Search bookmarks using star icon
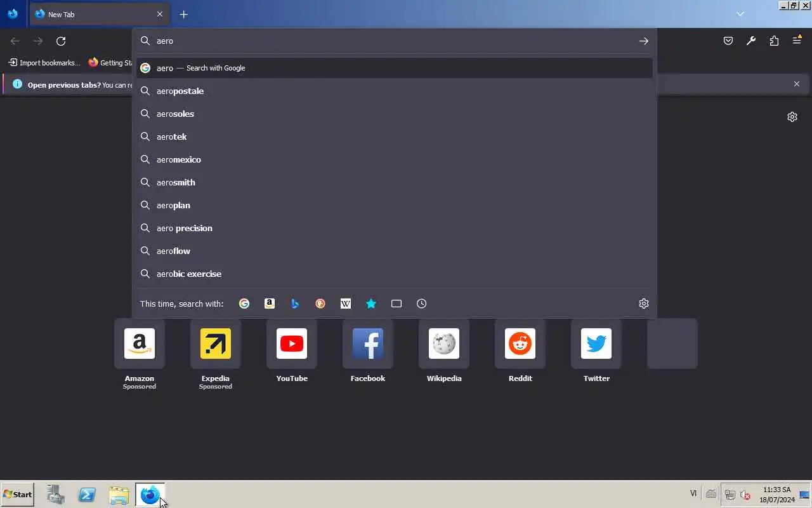 point(371,304)
